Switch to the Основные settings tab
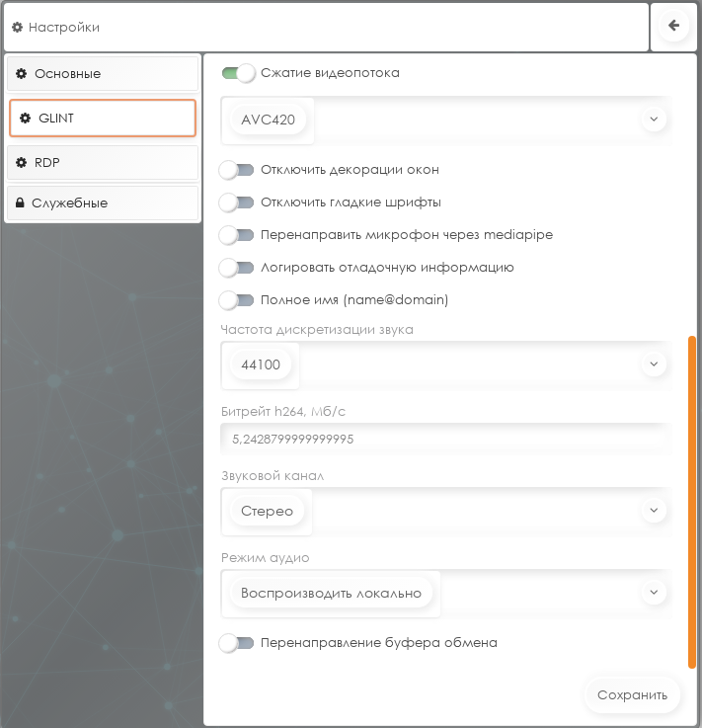This screenshot has height=728, width=702. point(103,74)
